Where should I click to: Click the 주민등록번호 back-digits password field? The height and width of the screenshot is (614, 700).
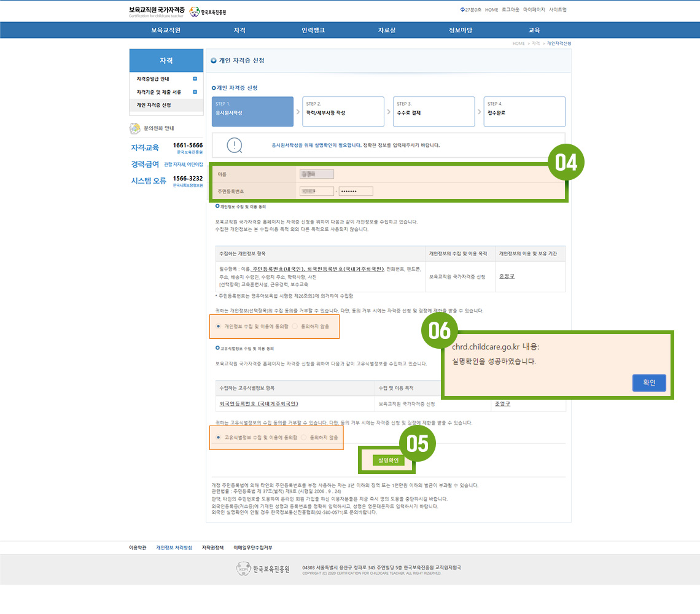coord(356,192)
